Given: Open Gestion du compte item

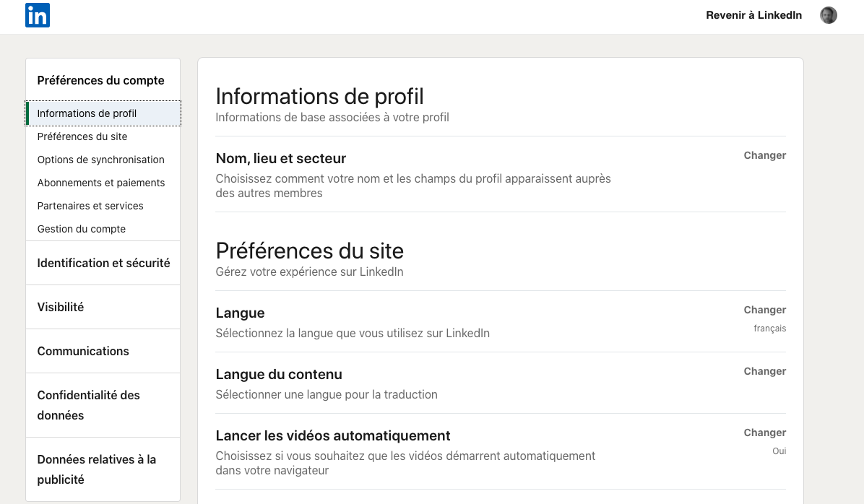Looking at the screenshot, I should pos(82,229).
